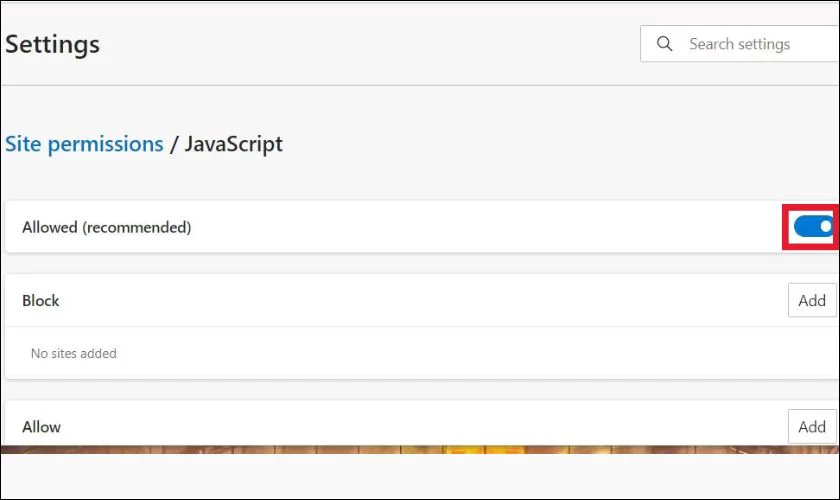Click empty space beside No sites added

click(x=455, y=353)
